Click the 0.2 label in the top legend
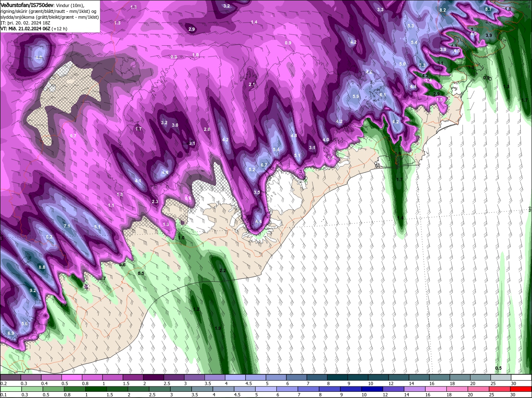 3,383
